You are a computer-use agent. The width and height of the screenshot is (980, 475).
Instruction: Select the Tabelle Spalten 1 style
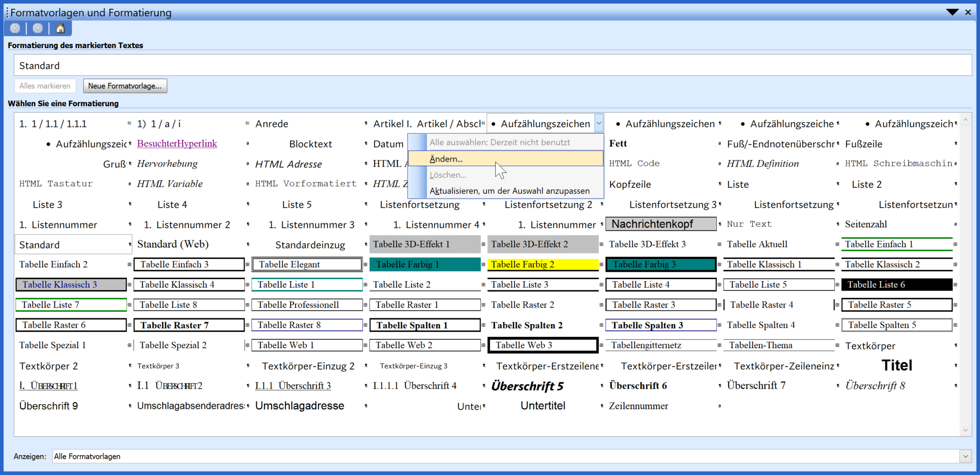coord(425,325)
